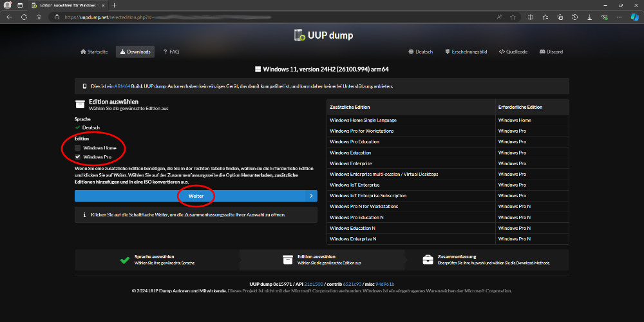Go back to the previous page

click(10, 17)
